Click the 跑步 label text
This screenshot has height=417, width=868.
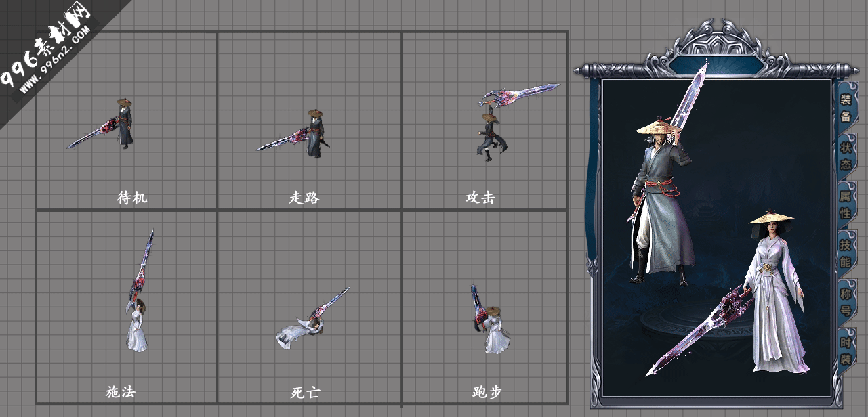pyautogui.click(x=487, y=391)
